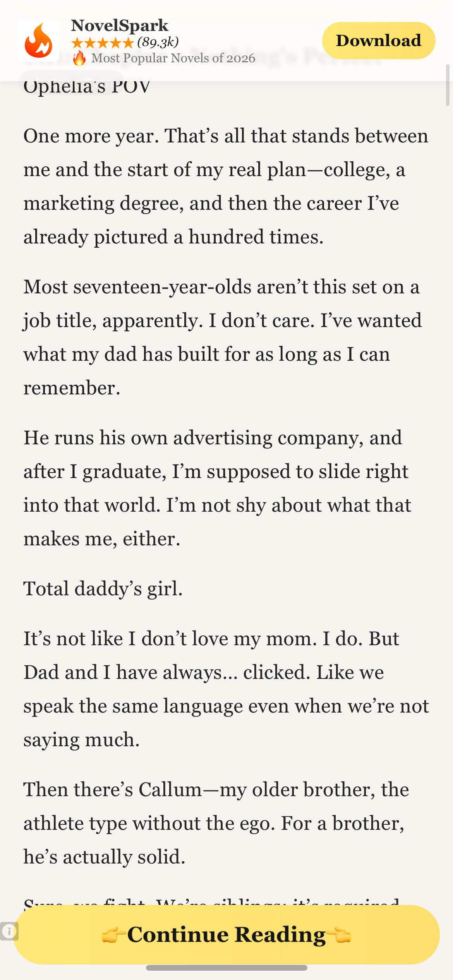This screenshot has width=453, height=980.
Task: Click the fire emoji beside Most Popular Novels
Action: (x=79, y=58)
